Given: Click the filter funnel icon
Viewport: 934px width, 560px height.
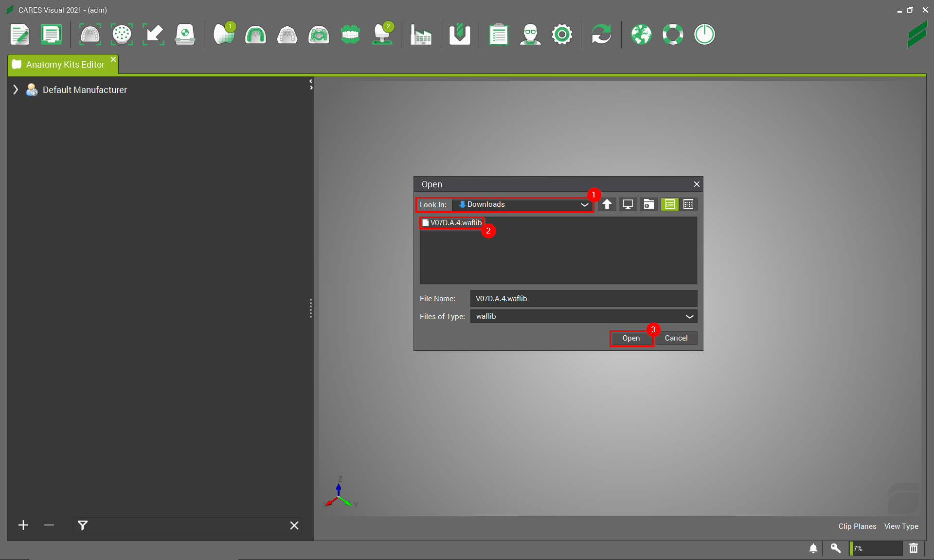Looking at the screenshot, I should tap(83, 525).
